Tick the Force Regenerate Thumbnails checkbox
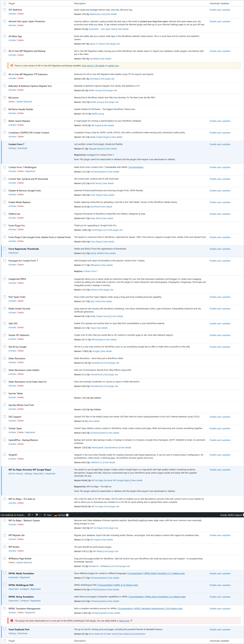The image size is (244, 644). click(5, 249)
